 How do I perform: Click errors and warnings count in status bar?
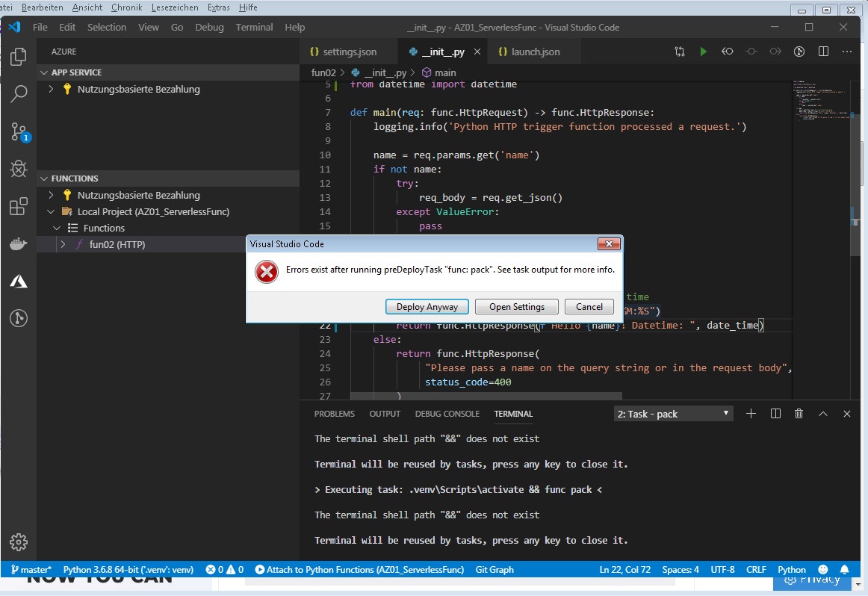[x=224, y=569]
